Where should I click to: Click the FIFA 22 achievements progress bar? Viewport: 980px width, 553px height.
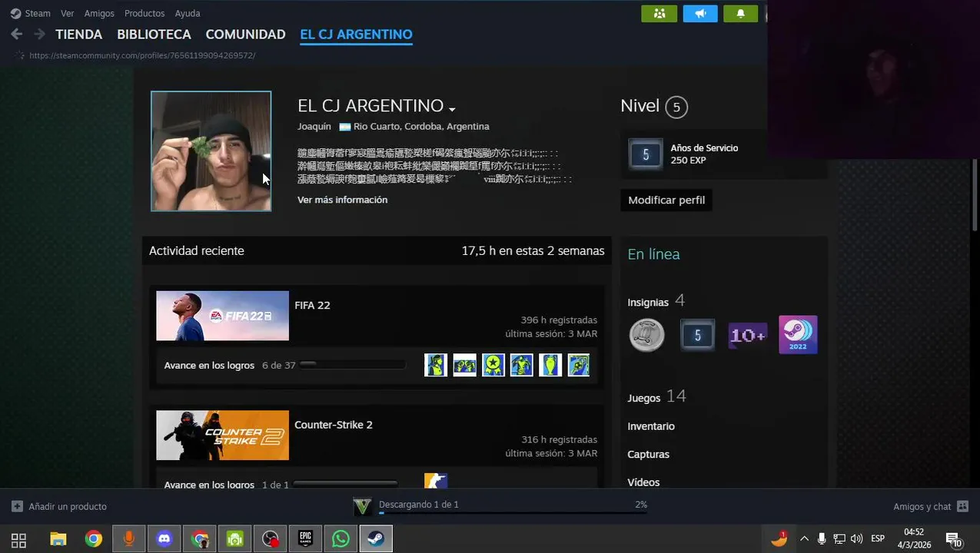tap(352, 365)
